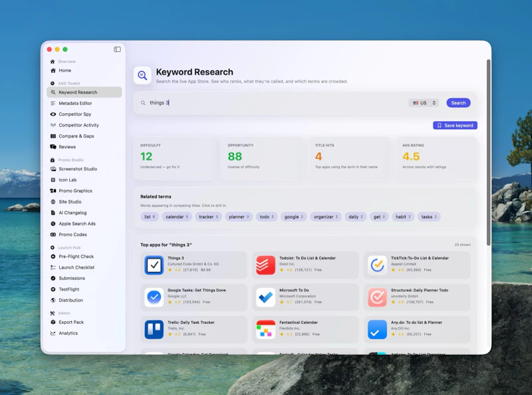Click the keyword search input field
Image resolution: width=532 pixels, height=395 pixels.
coord(271,103)
